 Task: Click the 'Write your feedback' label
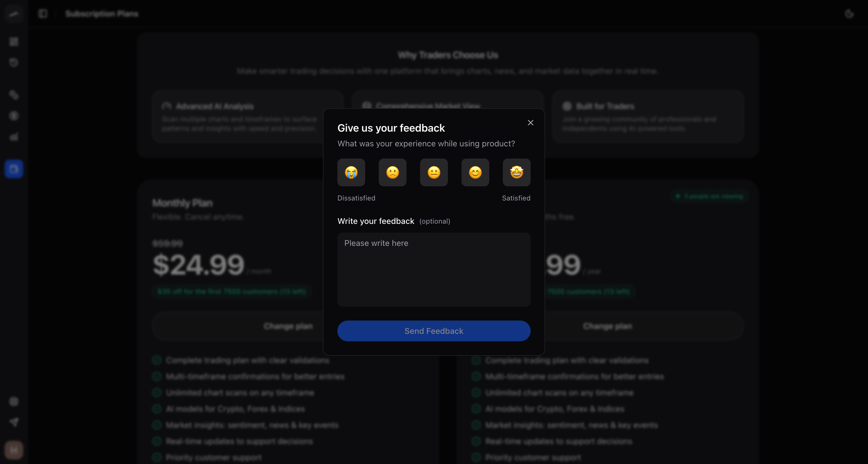376,221
